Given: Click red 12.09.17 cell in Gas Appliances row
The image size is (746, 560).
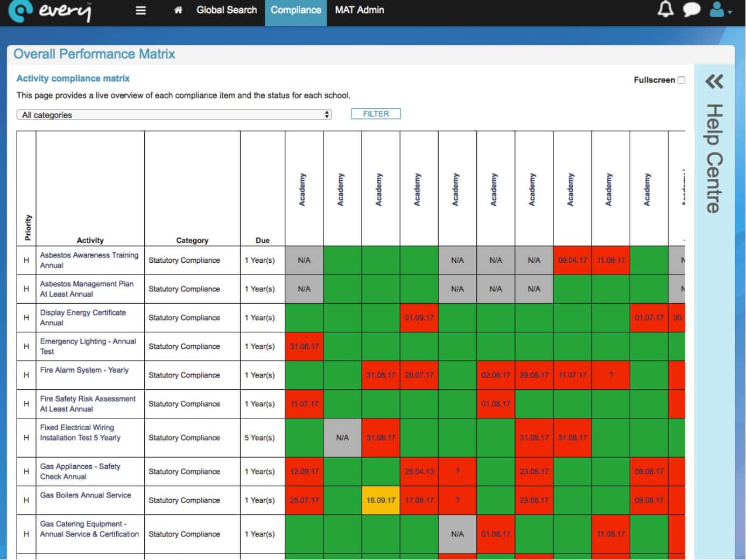Looking at the screenshot, I should [304, 472].
